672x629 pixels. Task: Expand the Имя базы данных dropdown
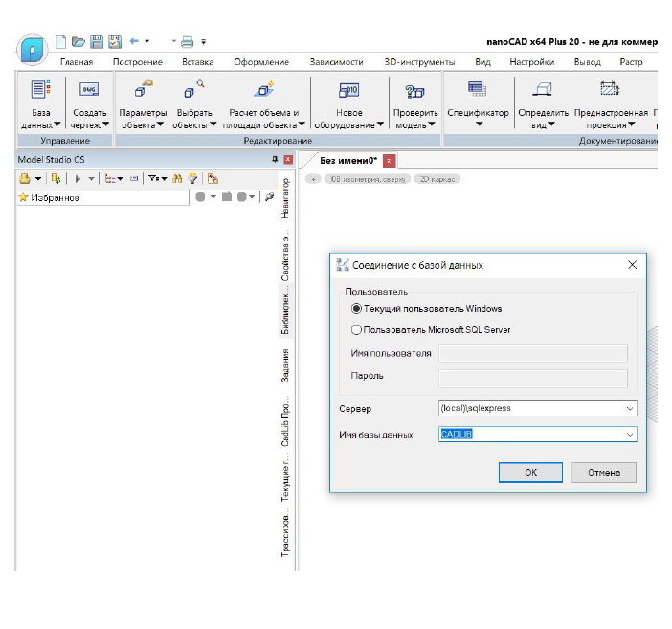point(630,435)
